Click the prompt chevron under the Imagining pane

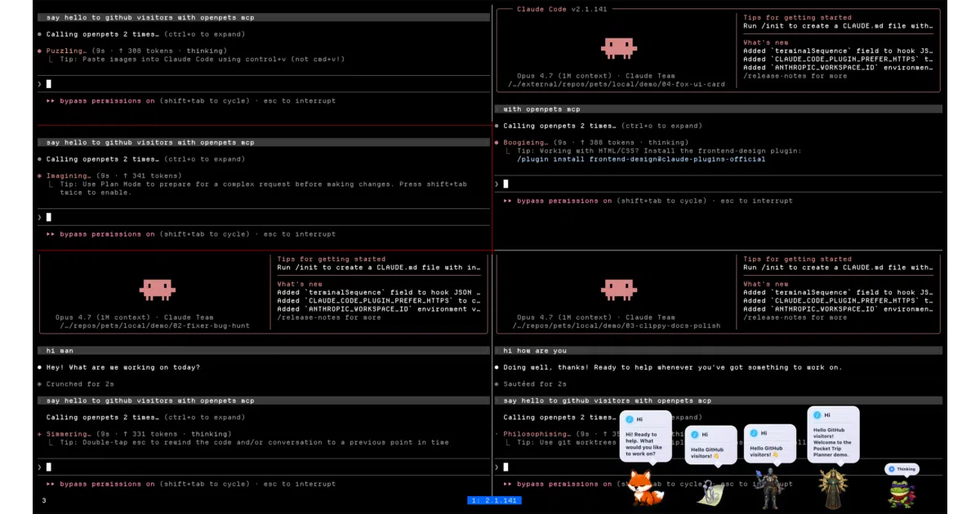pyautogui.click(x=39, y=217)
